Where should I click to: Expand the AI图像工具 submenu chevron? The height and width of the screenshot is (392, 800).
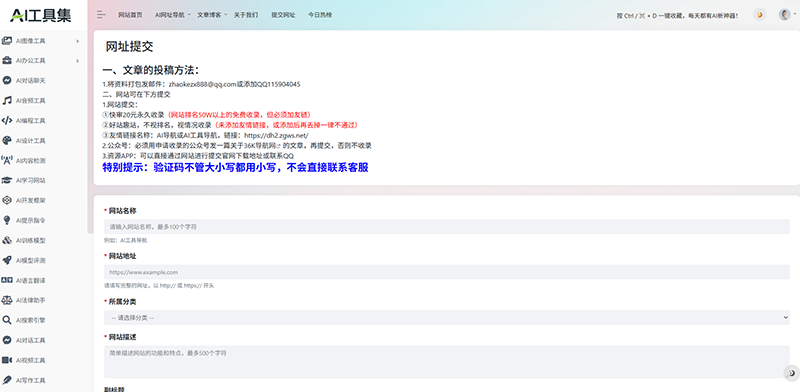coord(78,41)
